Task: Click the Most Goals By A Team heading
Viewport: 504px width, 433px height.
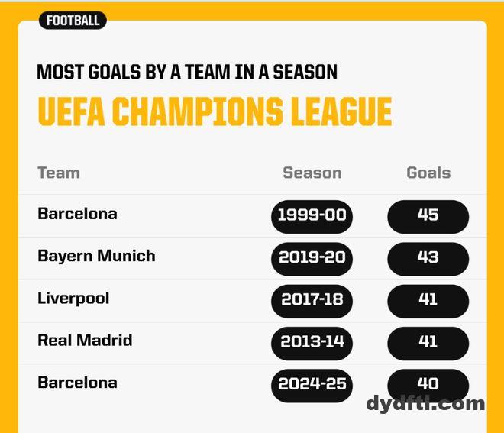Action: [x=187, y=73]
